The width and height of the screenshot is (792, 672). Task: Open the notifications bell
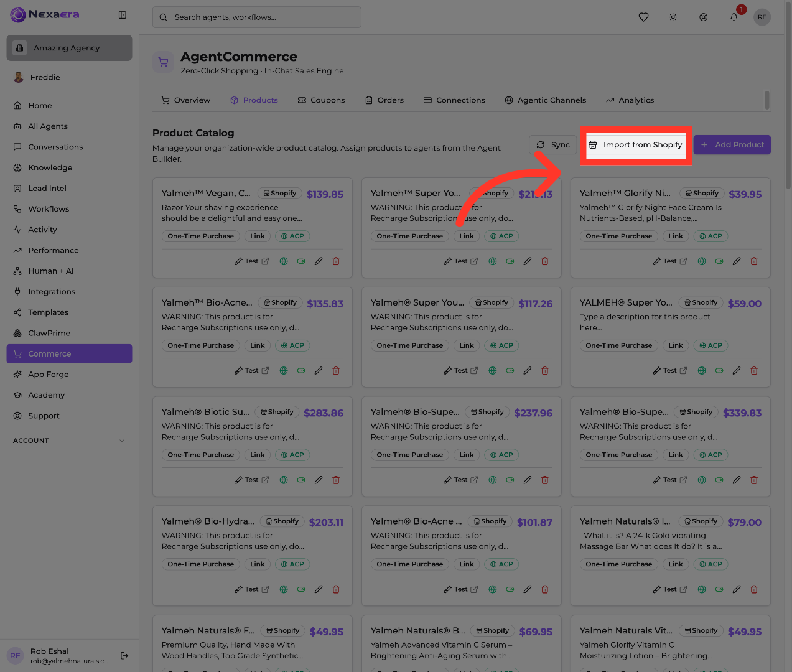[x=734, y=17]
